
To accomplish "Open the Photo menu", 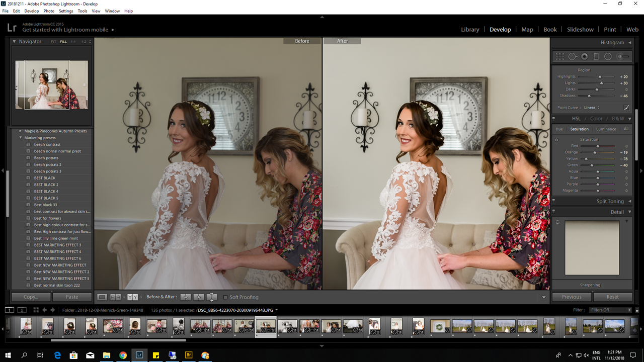I will (x=49, y=11).
